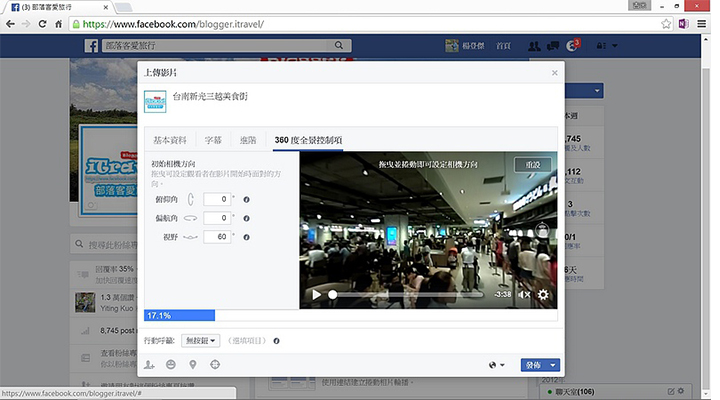Viewport: 720px width, 400px height.
Task: Click the video progress track
Action: coord(406,294)
